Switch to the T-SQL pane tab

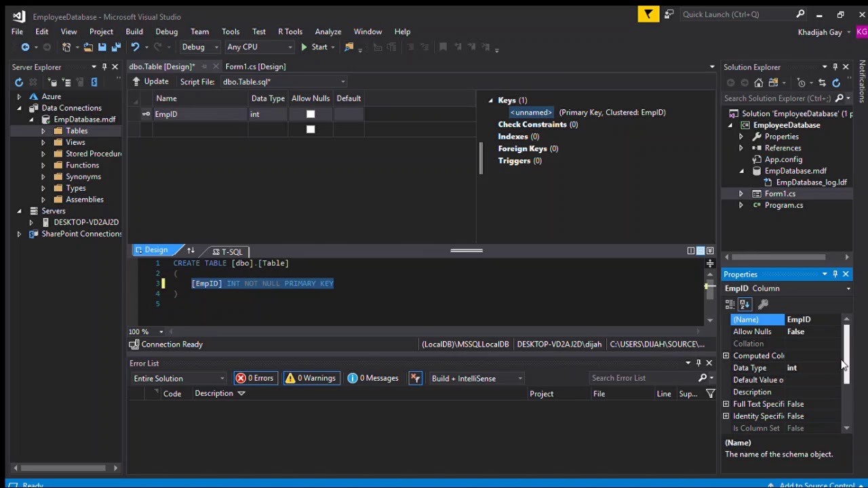[228, 251]
